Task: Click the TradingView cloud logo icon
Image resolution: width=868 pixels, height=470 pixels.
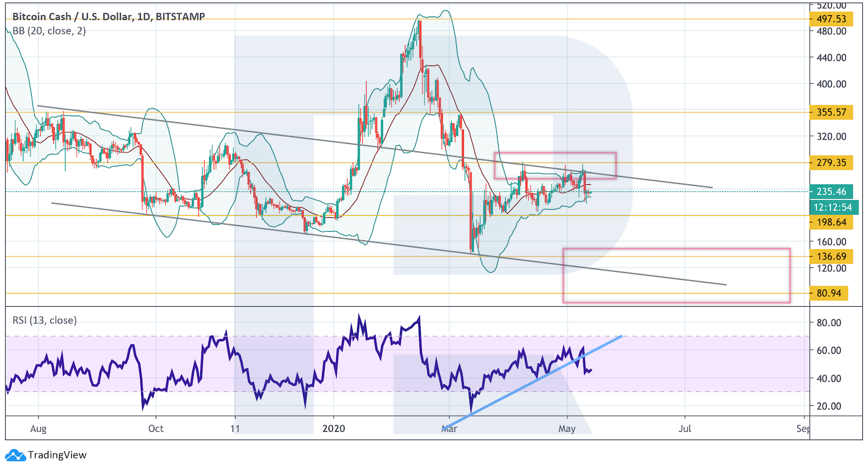Action: (15, 455)
